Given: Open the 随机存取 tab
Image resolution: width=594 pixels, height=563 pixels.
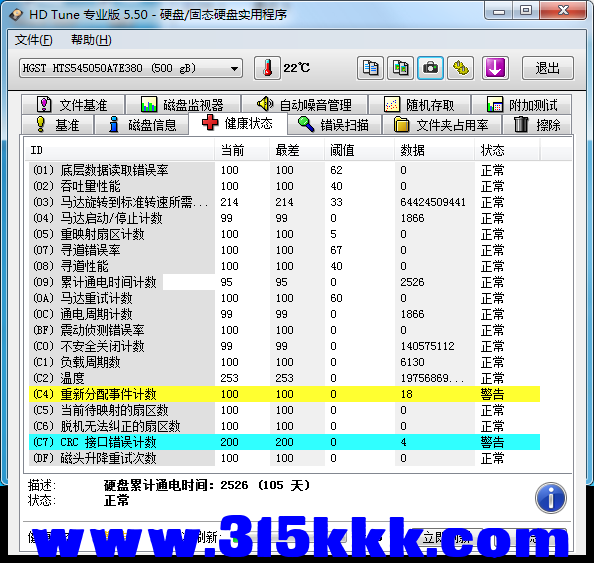Looking at the screenshot, I should tap(419, 105).
